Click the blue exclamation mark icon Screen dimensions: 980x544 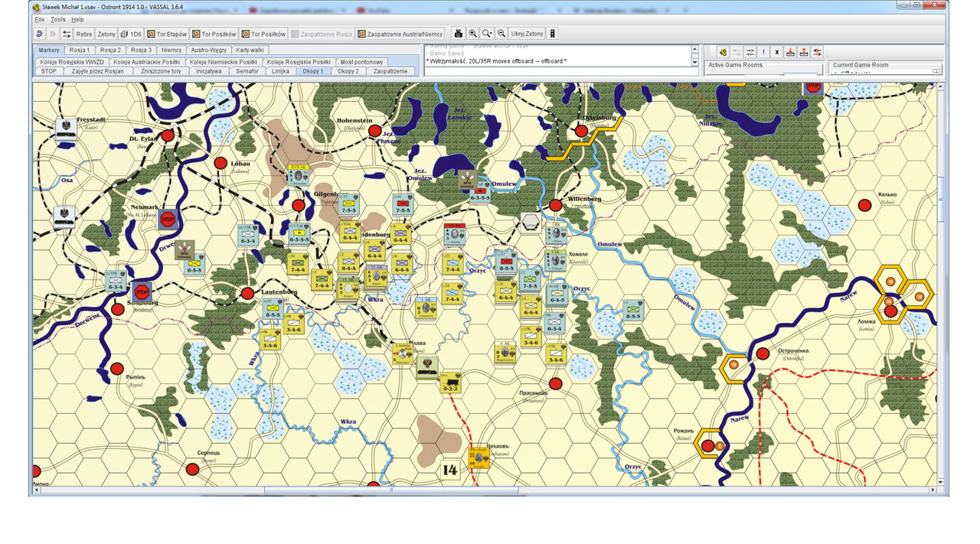click(x=763, y=52)
